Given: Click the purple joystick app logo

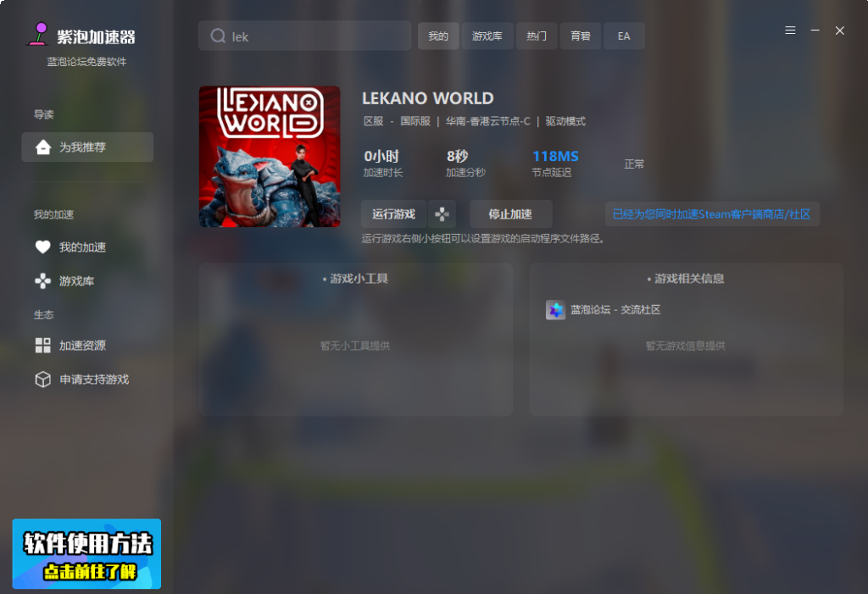Looking at the screenshot, I should pos(39,34).
